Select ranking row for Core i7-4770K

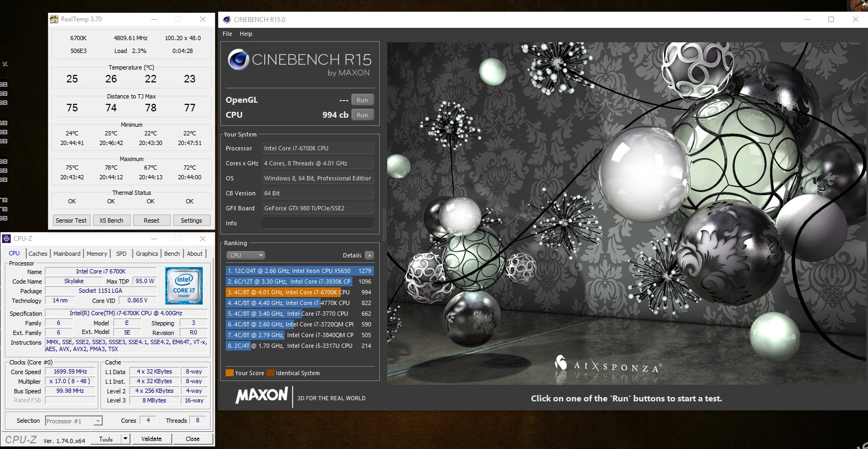pyautogui.click(x=299, y=303)
